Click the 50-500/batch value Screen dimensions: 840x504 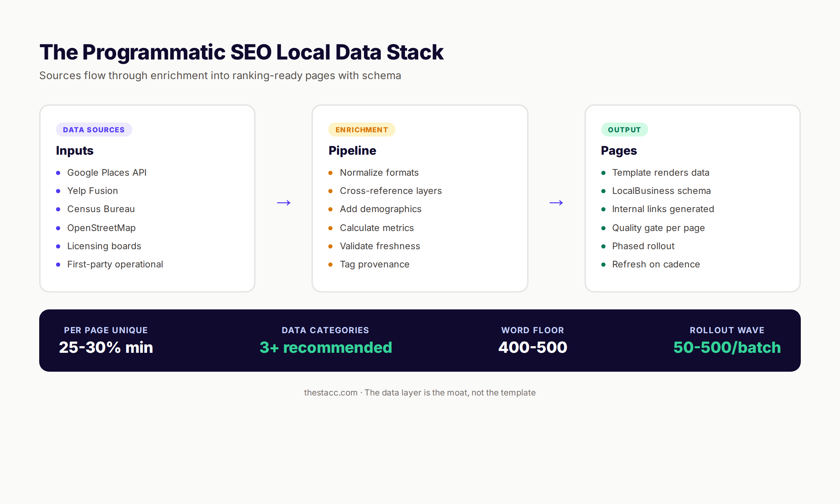click(727, 348)
